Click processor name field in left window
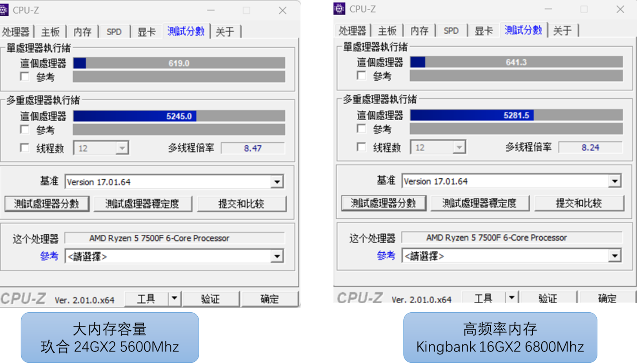This screenshot has height=364, width=637. pos(175,238)
